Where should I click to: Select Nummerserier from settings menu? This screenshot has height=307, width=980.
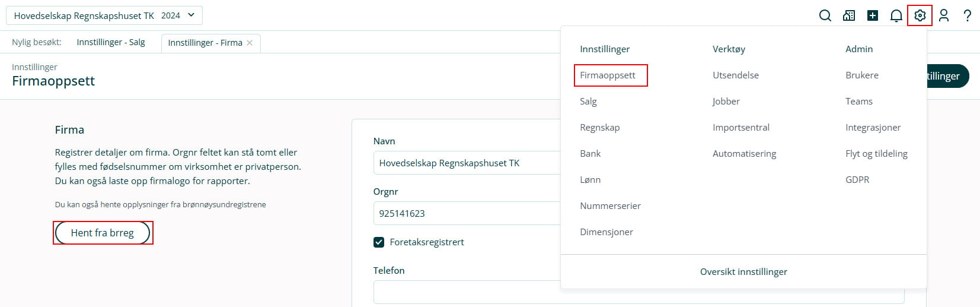[610, 206]
